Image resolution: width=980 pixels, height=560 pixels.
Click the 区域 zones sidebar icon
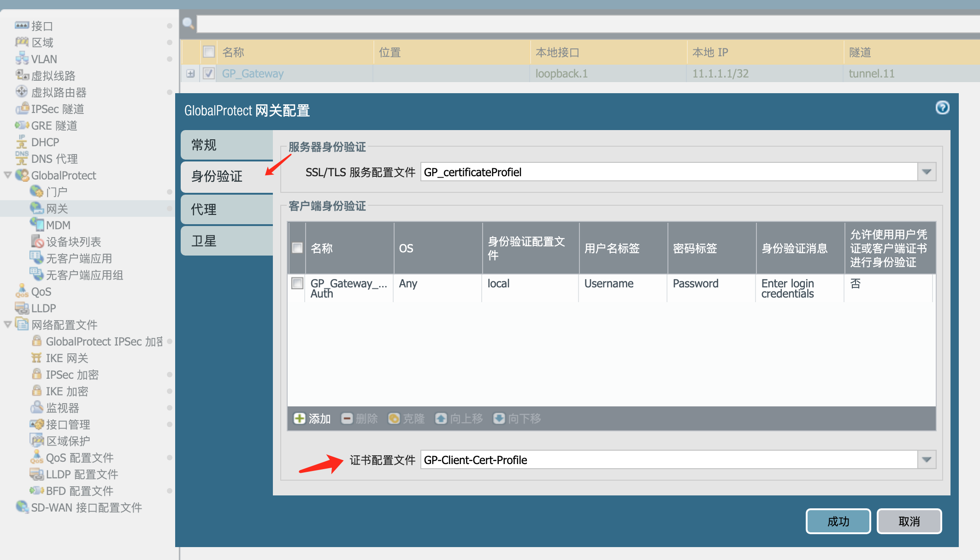(22, 42)
